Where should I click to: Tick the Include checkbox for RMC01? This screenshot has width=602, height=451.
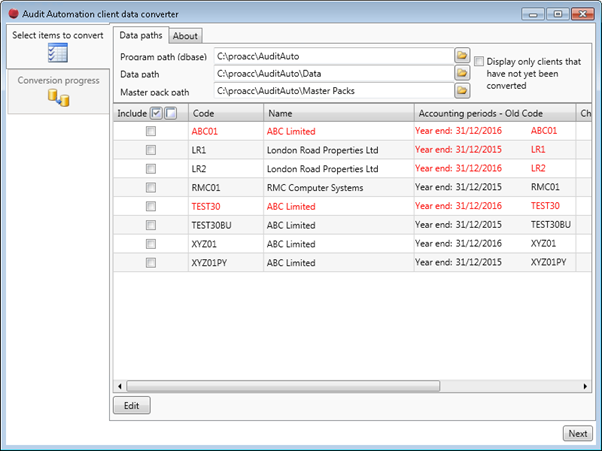[151, 188]
